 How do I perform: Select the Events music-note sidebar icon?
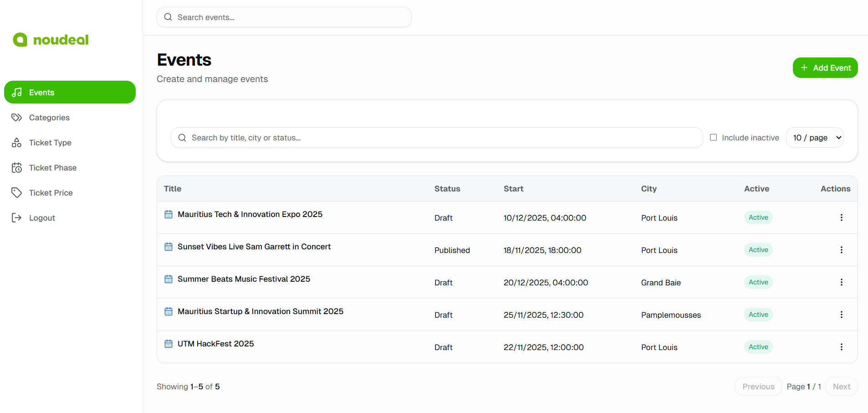tap(17, 92)
